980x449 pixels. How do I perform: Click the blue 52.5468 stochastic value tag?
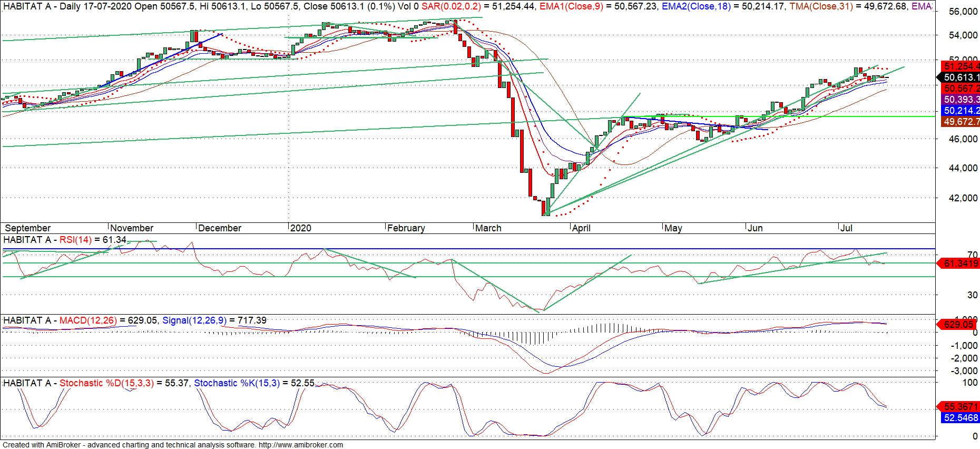pyautogui.click(x=961, y=418)
